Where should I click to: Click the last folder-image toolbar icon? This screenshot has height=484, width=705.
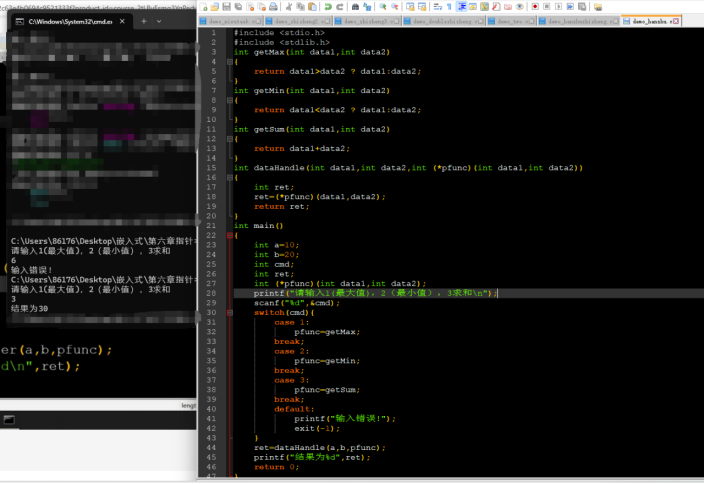coord(598,7)
